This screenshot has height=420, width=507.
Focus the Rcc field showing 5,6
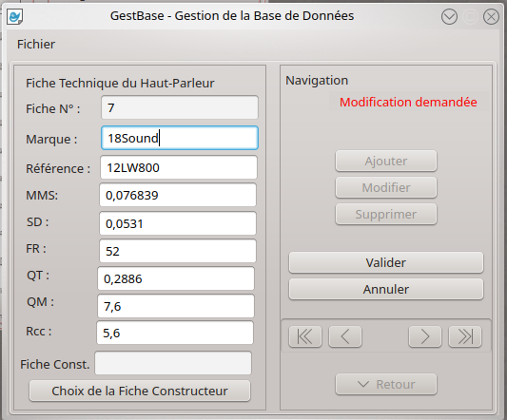pyautogui.click(x=175, y=333)
